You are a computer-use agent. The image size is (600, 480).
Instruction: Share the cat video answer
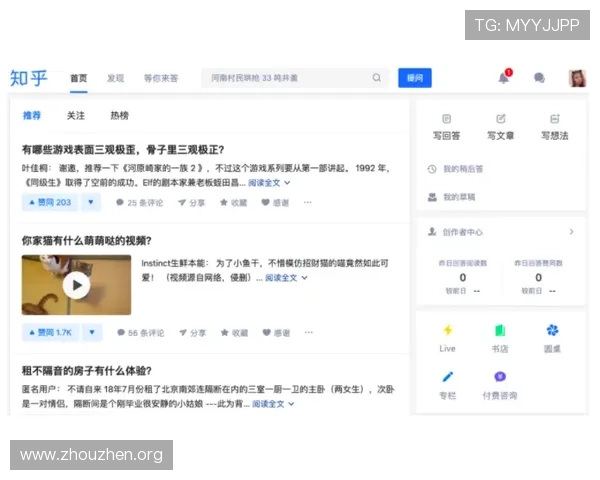click(192, 333)
